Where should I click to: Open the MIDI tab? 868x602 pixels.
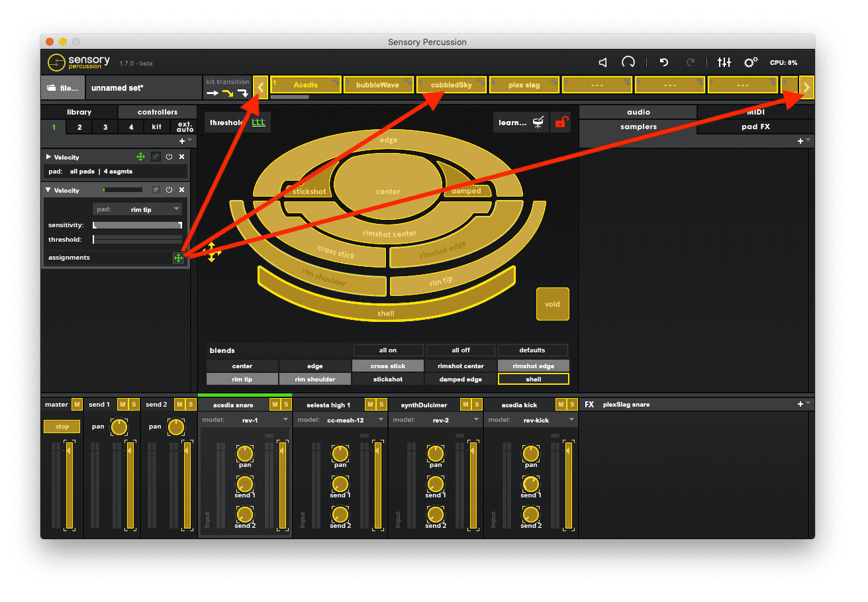pos(755,112)
